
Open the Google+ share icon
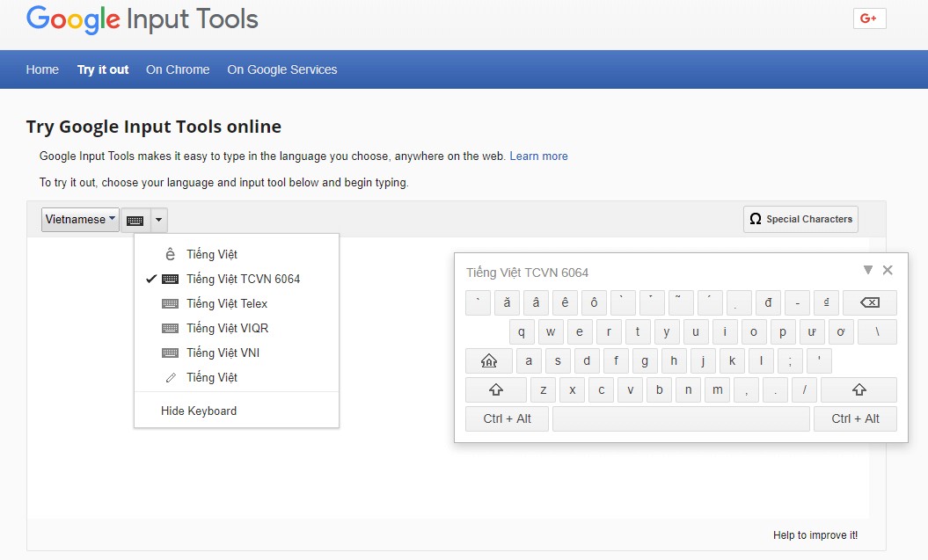(869, 18)
